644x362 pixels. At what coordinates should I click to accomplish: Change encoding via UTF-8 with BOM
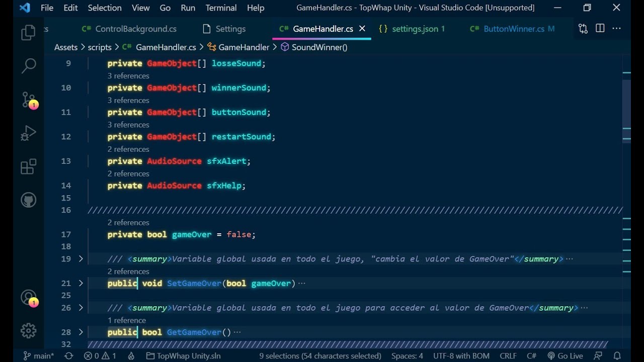461,356
